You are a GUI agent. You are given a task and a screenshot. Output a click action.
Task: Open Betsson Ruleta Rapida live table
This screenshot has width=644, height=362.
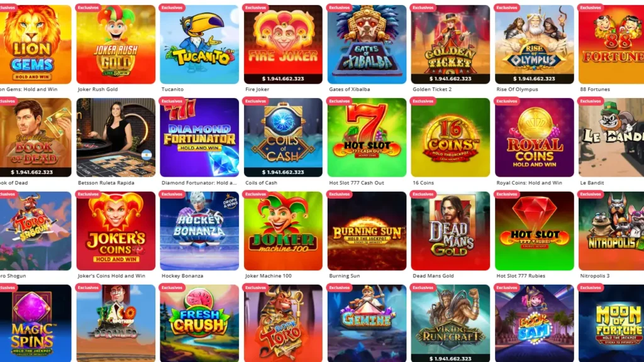[116, 138]
